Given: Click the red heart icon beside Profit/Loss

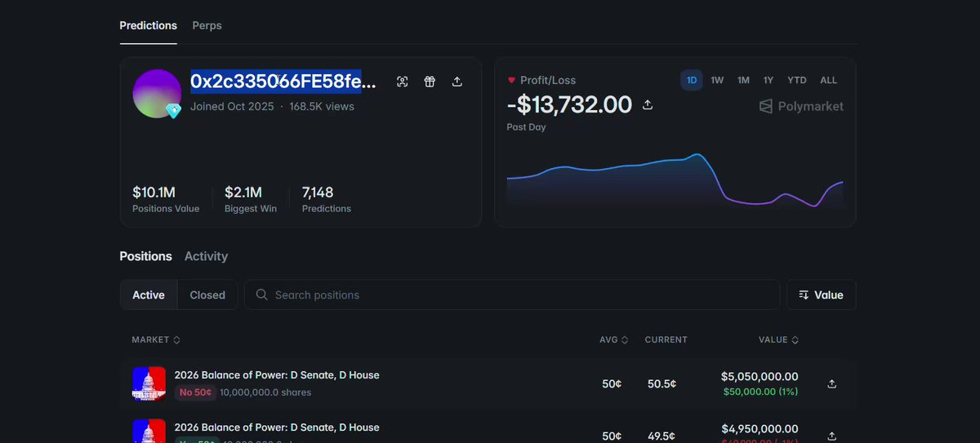Looking at the screenshot, I should coord(511,80).
